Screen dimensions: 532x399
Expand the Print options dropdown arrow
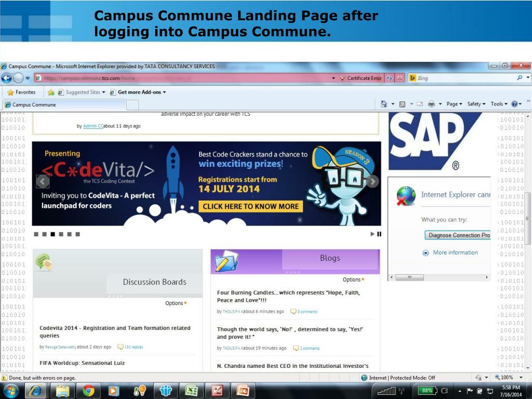(x=440, y=104)
